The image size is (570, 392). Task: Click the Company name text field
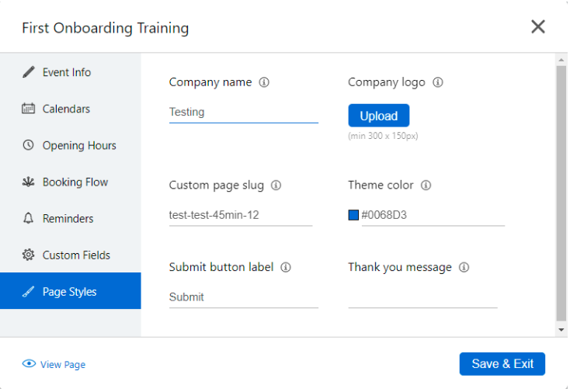[x=243, y=113]
